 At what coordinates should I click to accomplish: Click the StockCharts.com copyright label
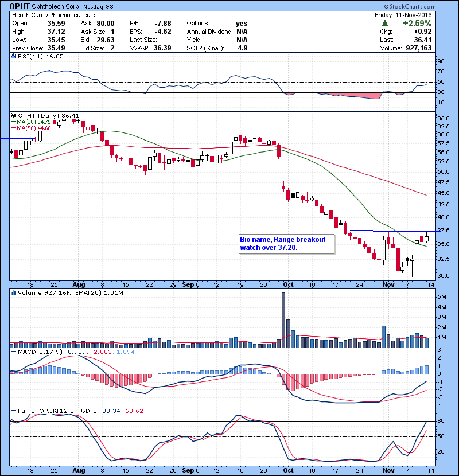point(410,6)
